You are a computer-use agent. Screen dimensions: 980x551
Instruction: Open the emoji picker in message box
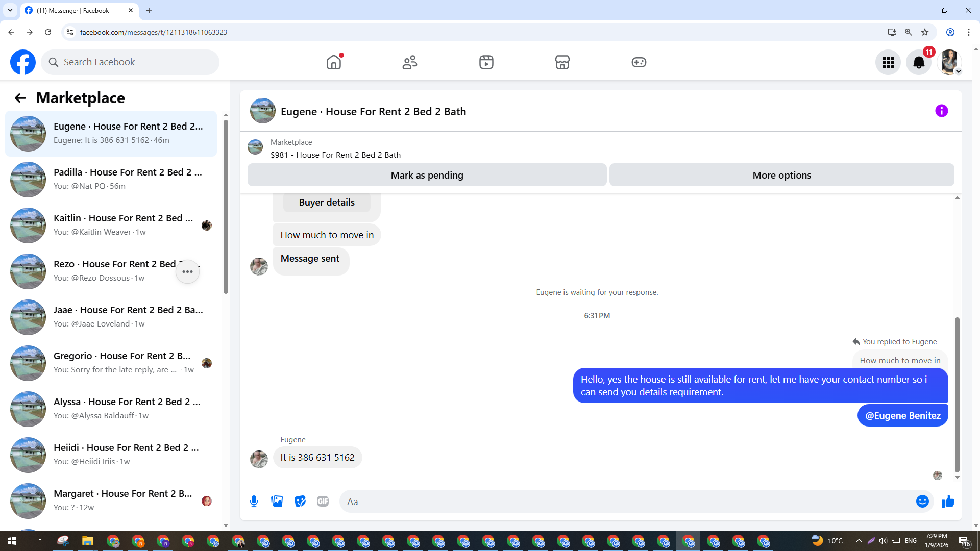tap(922, 502)
